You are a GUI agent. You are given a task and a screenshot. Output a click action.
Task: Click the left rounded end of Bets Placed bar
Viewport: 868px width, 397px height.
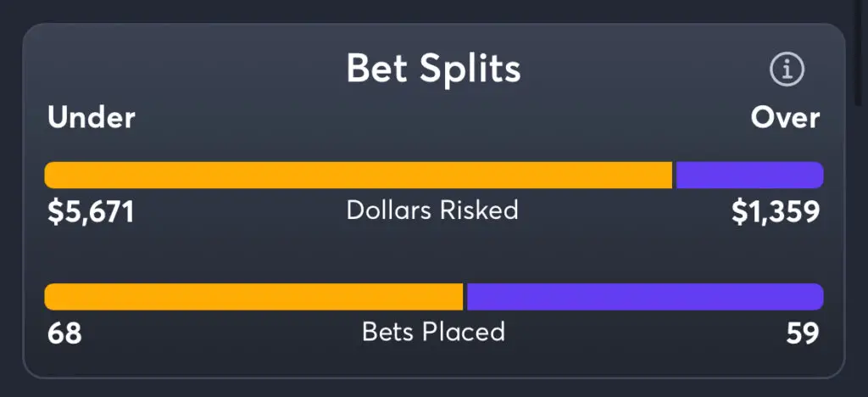[x=51, y=297]
